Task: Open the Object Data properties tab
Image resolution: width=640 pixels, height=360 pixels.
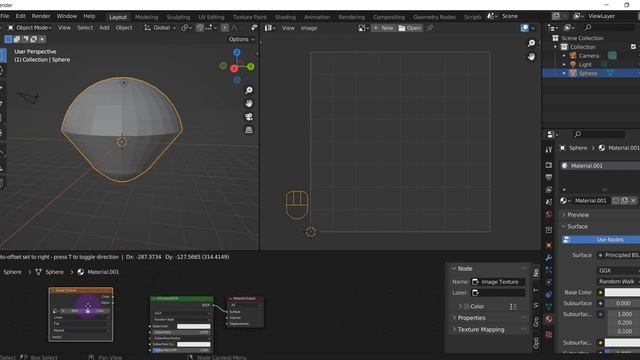Action: (x=549, y=306)
